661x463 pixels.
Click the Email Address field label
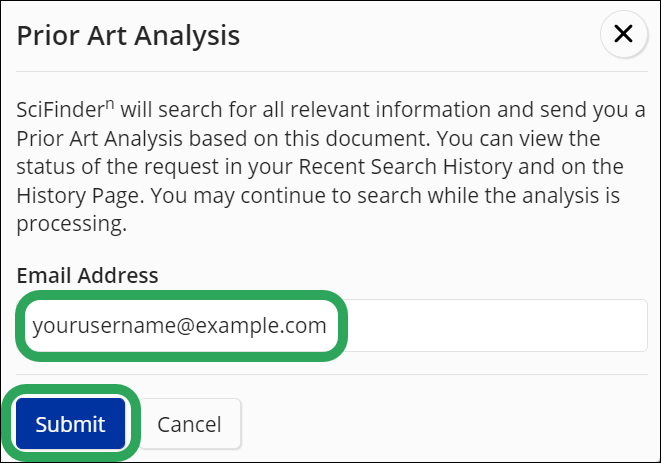pos(88,275)
